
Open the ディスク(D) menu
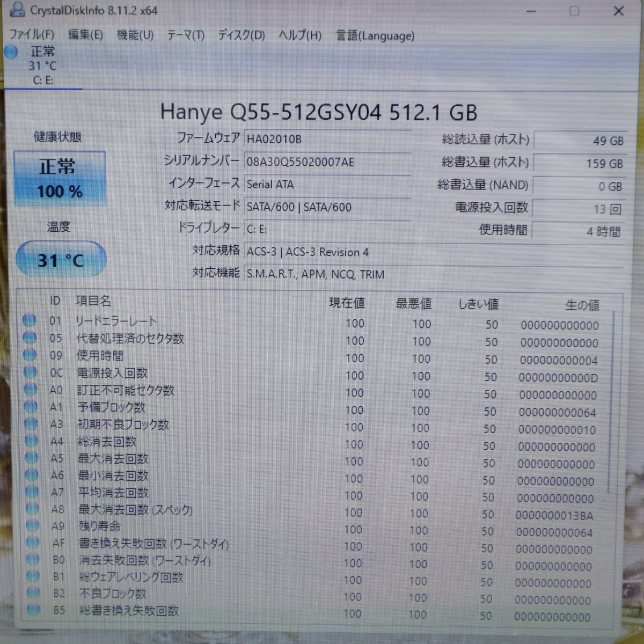coord(241,35)
